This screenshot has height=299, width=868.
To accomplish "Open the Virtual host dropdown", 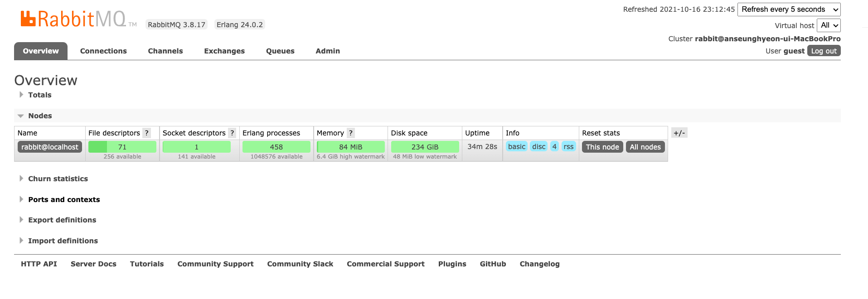I will click(829, 25).
